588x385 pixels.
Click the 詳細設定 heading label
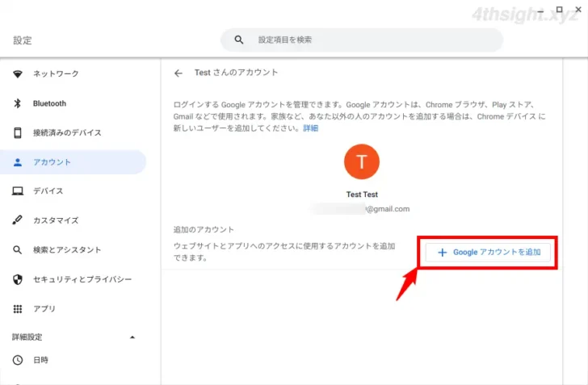(x=27, y=337)
